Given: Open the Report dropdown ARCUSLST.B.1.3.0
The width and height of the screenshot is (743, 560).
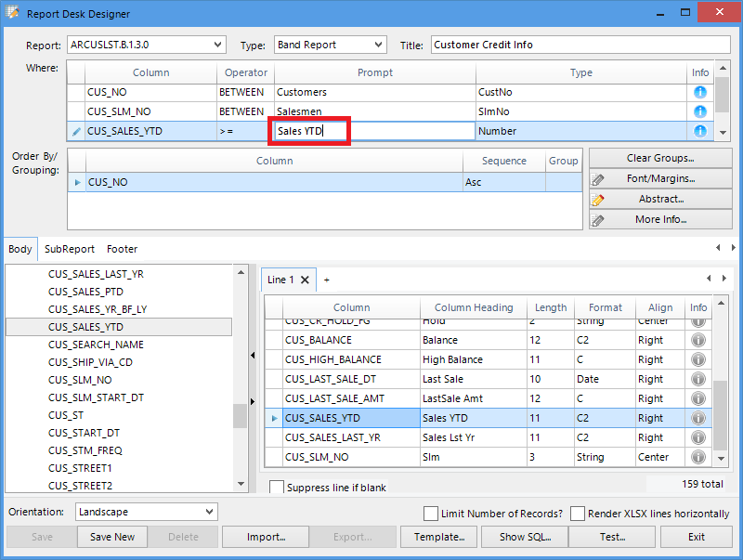Looking at the screenshot, I should (x=147, y=45).
